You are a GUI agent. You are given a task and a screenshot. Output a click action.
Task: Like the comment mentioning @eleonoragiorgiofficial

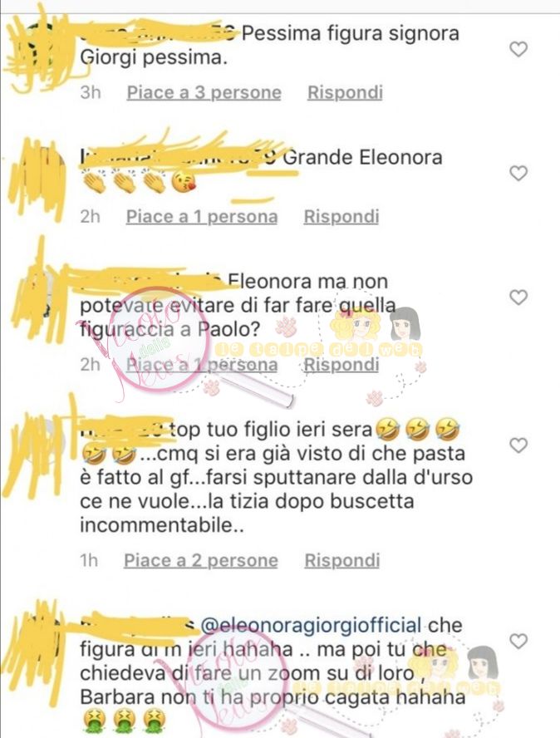pyautogui.click(x=518, y=641)
